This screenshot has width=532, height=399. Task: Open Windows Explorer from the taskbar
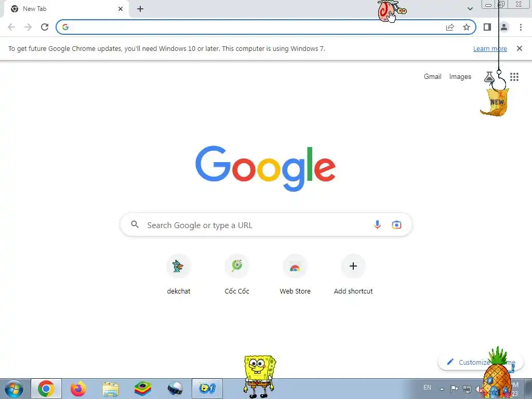tap(111, 389)
